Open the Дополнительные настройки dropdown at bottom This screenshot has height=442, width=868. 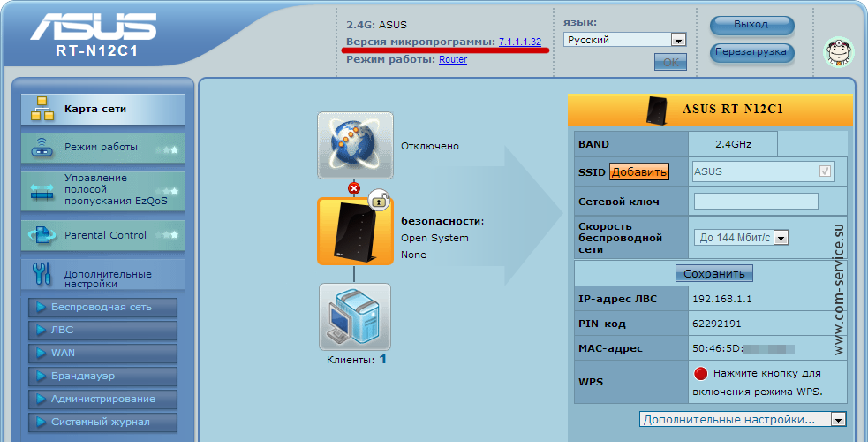[743, 420]
